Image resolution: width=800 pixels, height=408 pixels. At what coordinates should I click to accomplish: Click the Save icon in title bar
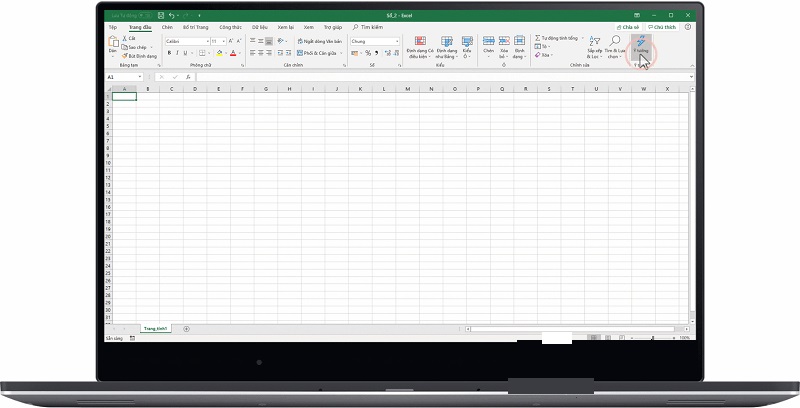(x=162, y=16)
